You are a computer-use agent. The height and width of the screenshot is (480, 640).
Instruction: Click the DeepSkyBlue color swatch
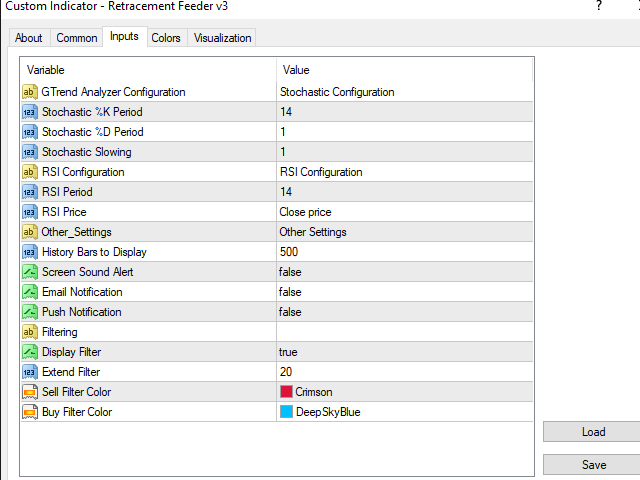[286, 412]
